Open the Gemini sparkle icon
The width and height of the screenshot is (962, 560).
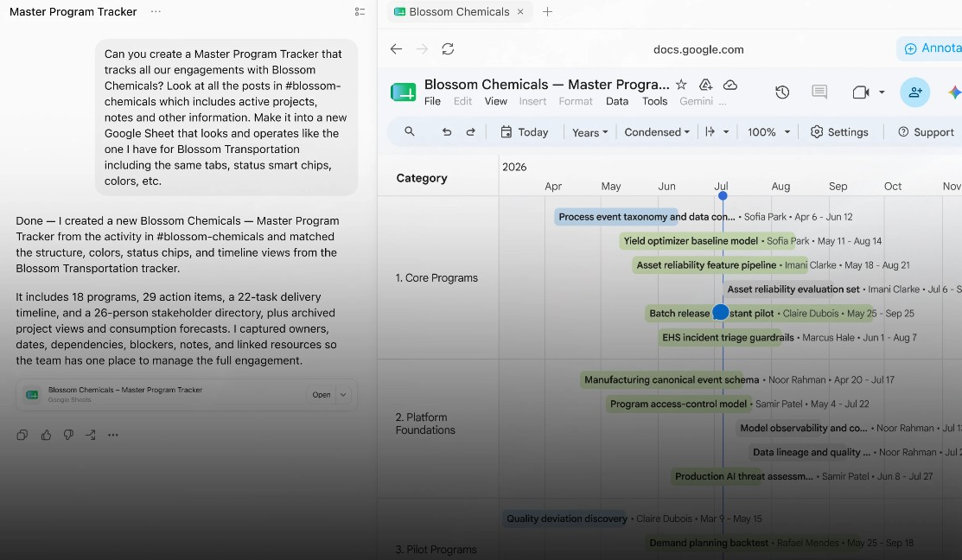point(954,92)
